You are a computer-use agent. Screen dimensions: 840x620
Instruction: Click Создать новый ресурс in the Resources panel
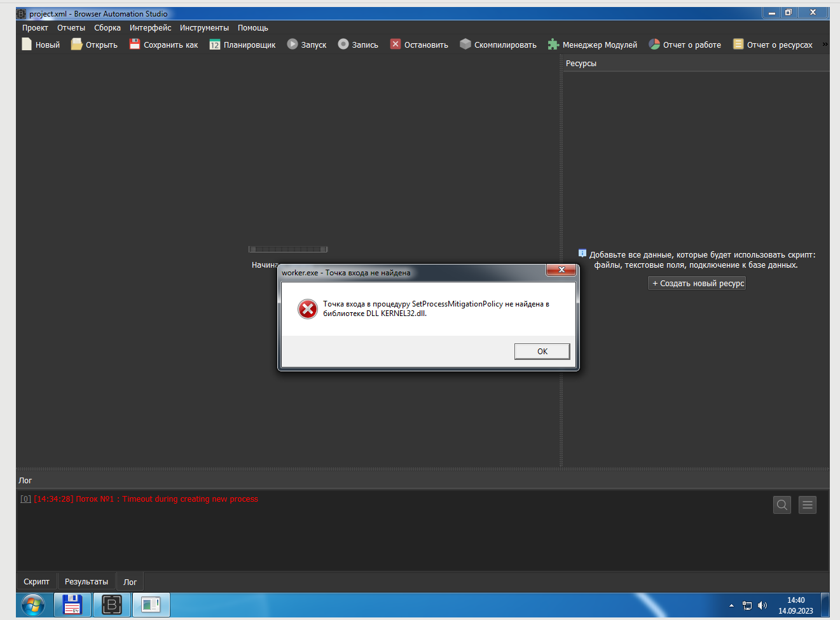click(696, 283)
